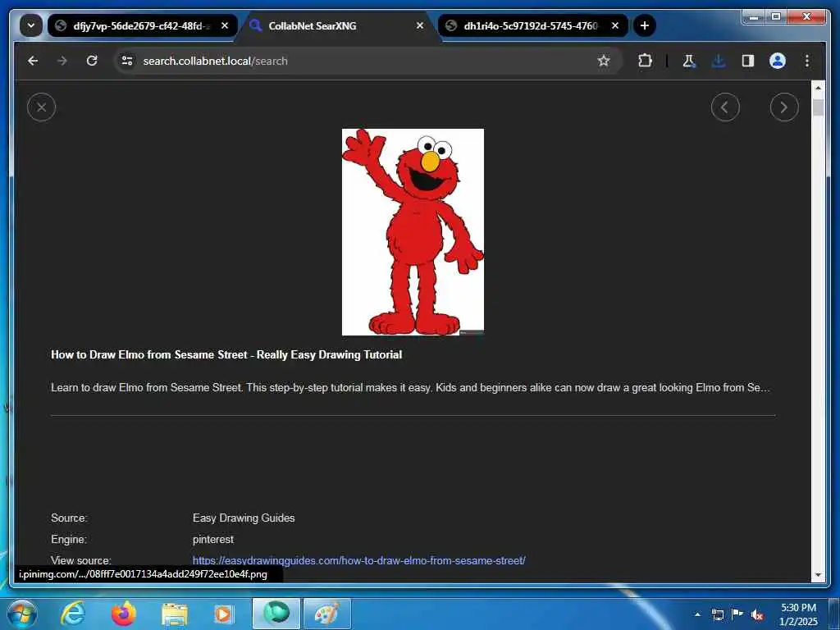Show hidden system tray icons
840x630 pixels.
pos(697,614)
